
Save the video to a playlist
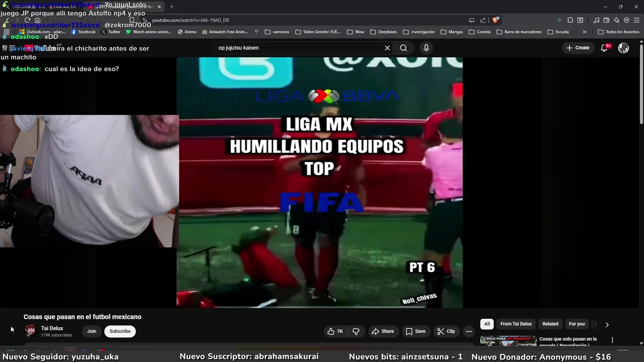(416, 331)
